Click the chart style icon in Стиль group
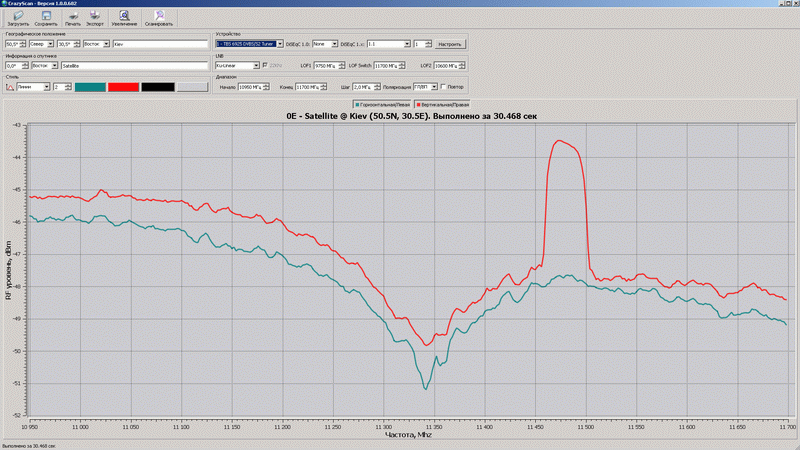Screen dimensions: 800x450 pos(10,87)
